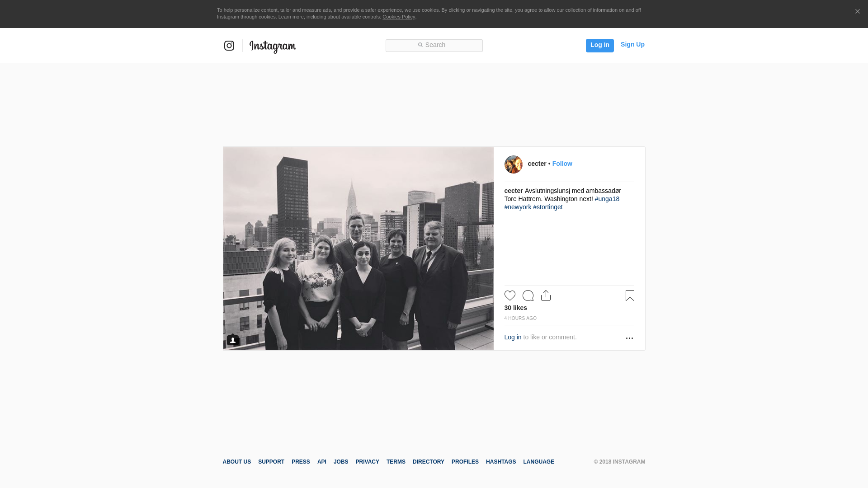Screen dimensions: 868x488
Task: Like the post with heart icon
Action: point(510,296)
